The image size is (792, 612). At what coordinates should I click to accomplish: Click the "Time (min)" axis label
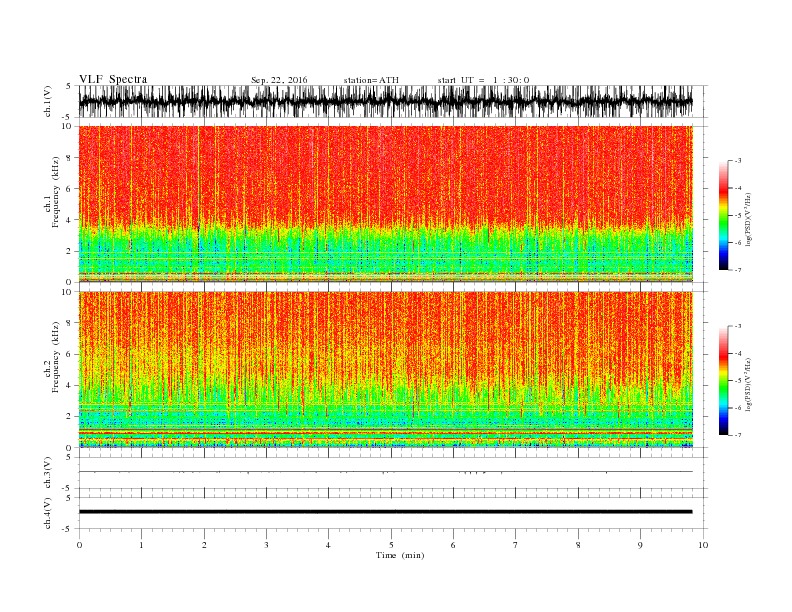400,555
